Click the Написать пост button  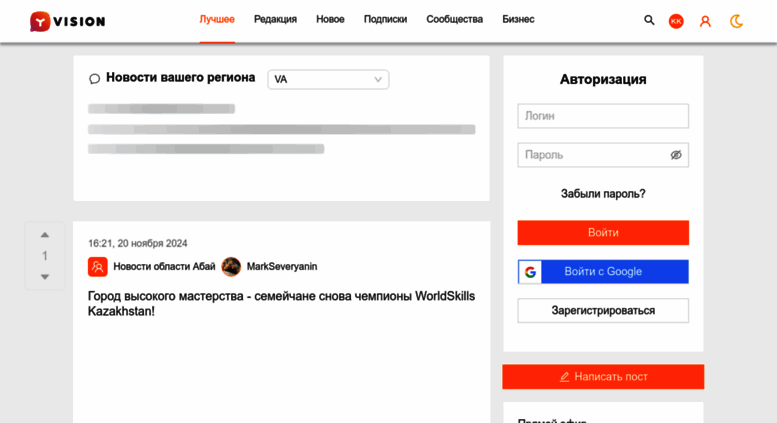pyautogui.click(x=603, y=377)
